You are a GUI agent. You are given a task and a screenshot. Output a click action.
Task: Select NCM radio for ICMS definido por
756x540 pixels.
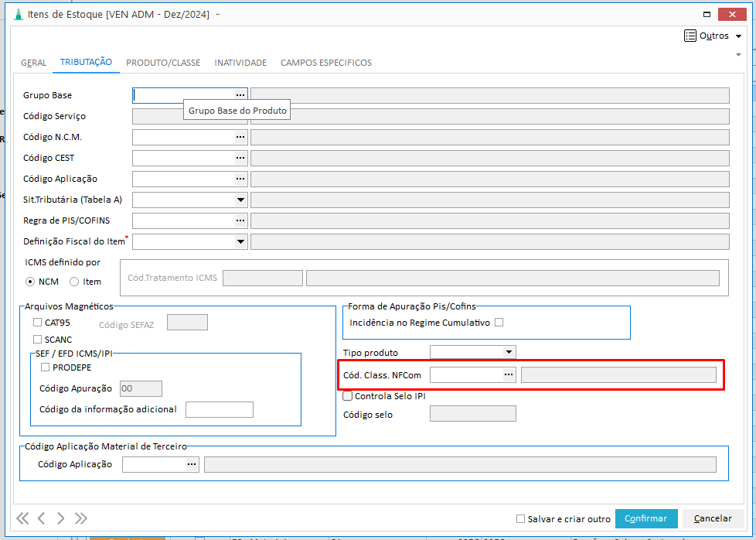pos(30,282)
